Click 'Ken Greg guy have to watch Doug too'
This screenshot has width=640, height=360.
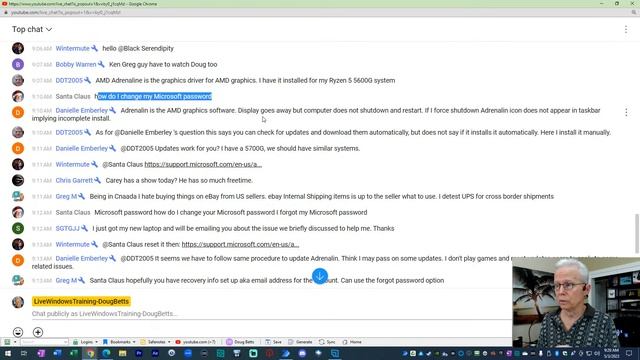163,64
